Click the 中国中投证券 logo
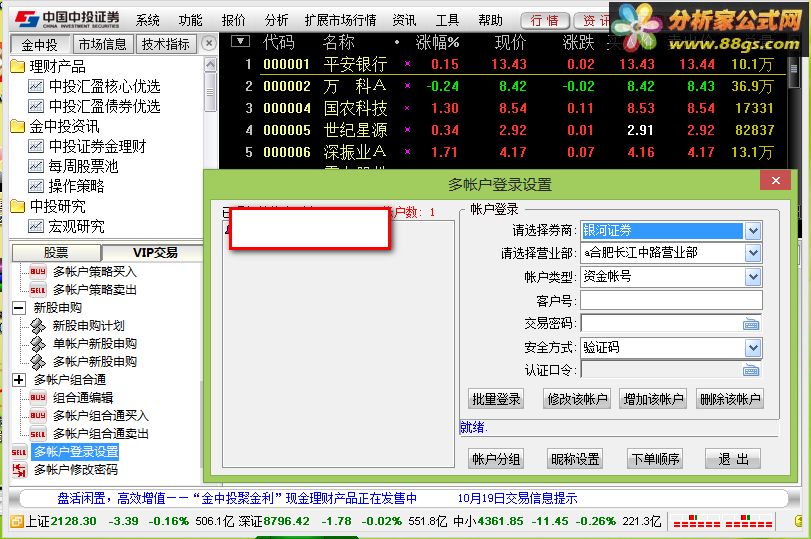Screen dimensions: 811x539 pos(67,19)
